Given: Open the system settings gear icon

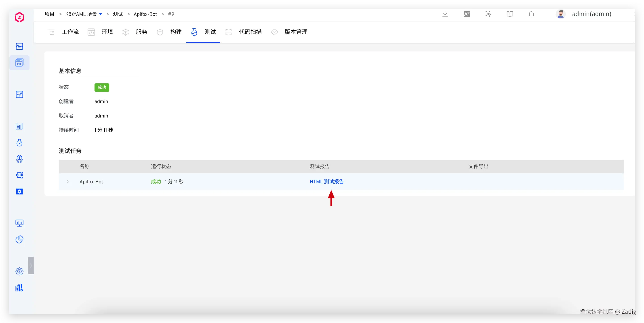Looking at the screenshot, I should pos(19,271).
